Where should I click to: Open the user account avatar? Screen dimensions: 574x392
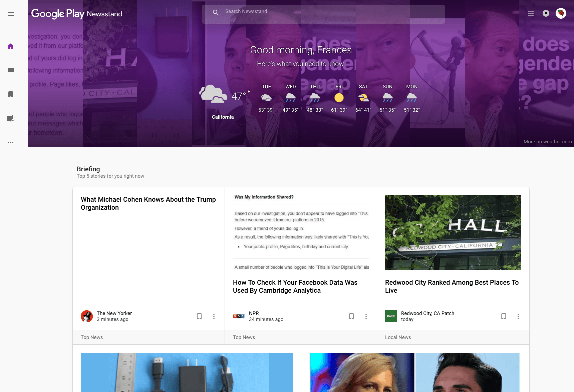click(x=561, y=13)
